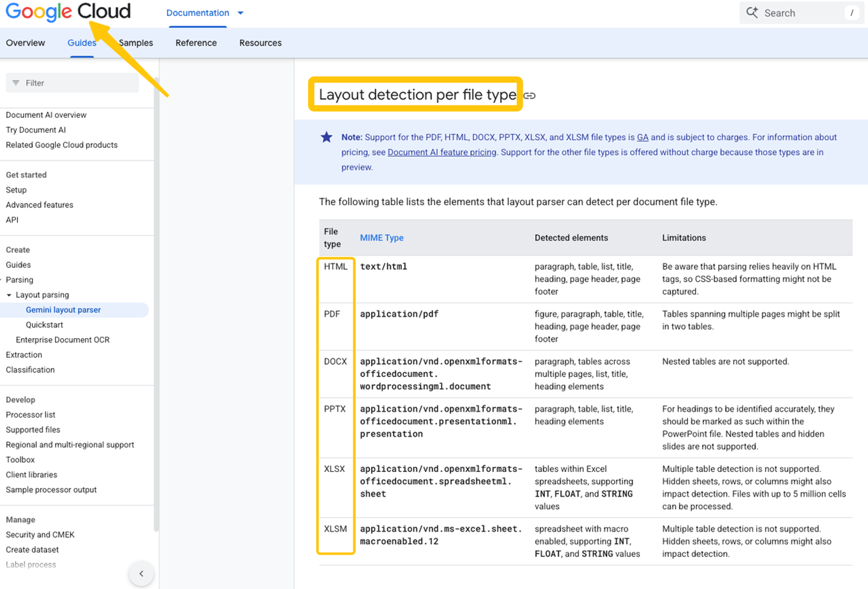Screen dimensions: 868x589
Task: Open Processor list page
Action: (x=31, y=415)
